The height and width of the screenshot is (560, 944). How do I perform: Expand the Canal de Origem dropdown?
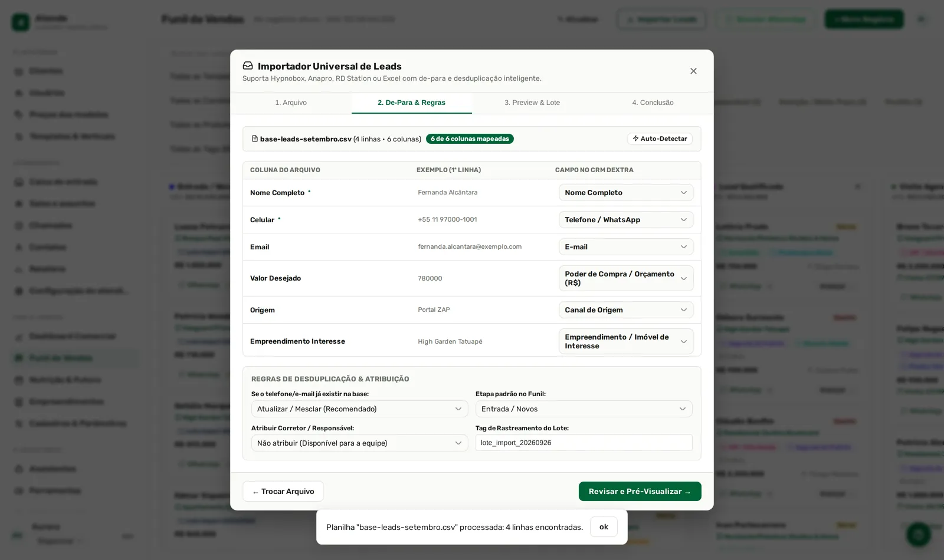tap(626, 310)
